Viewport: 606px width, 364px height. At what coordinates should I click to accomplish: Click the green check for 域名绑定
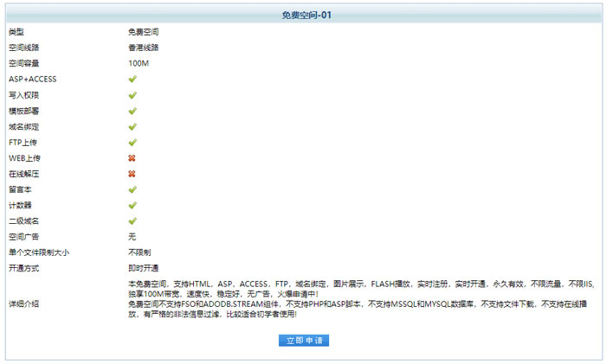(x=132, y=126)
